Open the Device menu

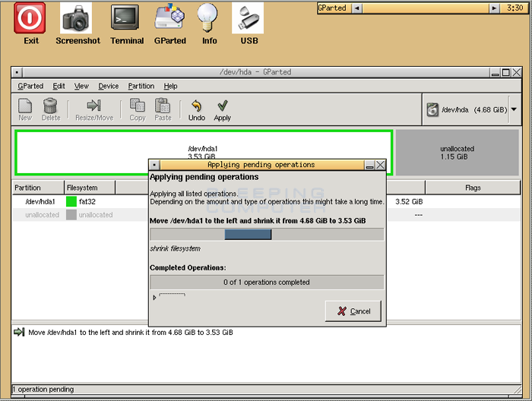[x=109, y=87]
